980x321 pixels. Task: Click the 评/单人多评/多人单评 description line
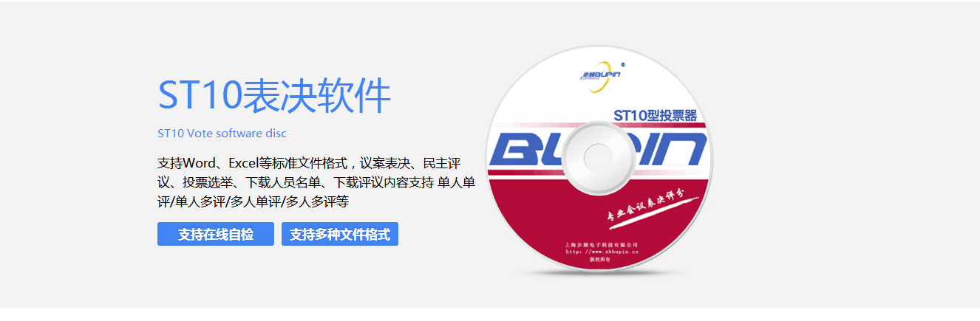point(253,201)
